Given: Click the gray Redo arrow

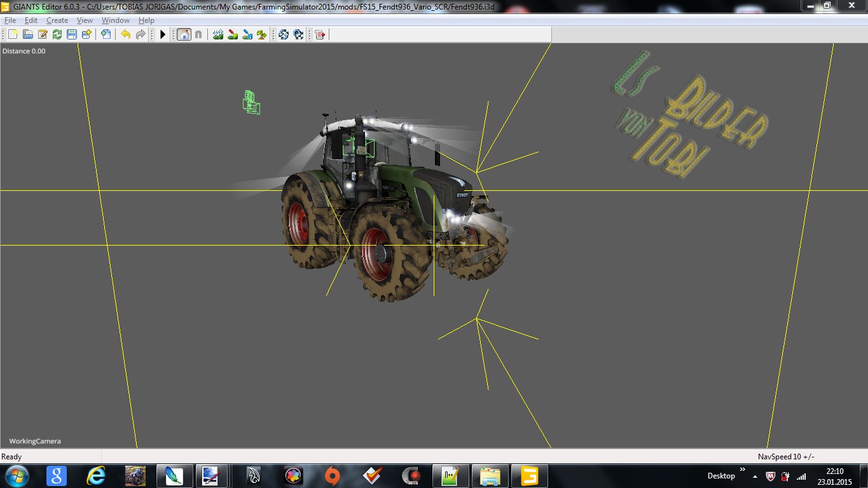Looking at the screenshot, I should point(141,34).
